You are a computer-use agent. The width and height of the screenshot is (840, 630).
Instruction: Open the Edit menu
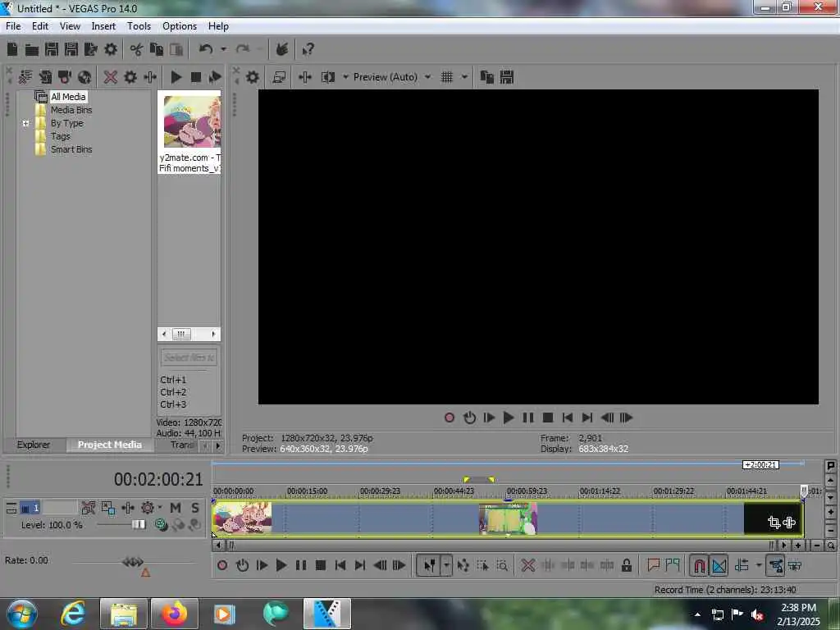click(39, 26)
